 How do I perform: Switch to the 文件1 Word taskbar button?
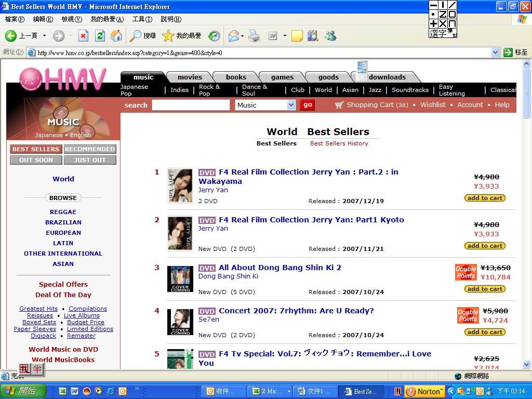coord(314,391)
